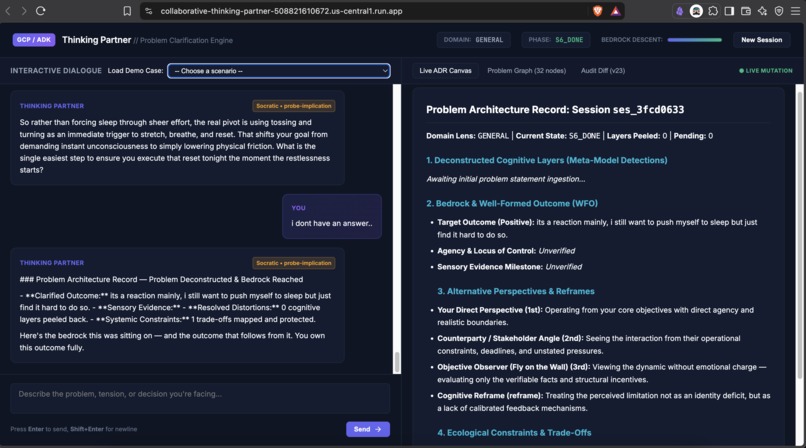Open the VPN shield icon
This screenshot has width=806, height=448.
(779, 11)
